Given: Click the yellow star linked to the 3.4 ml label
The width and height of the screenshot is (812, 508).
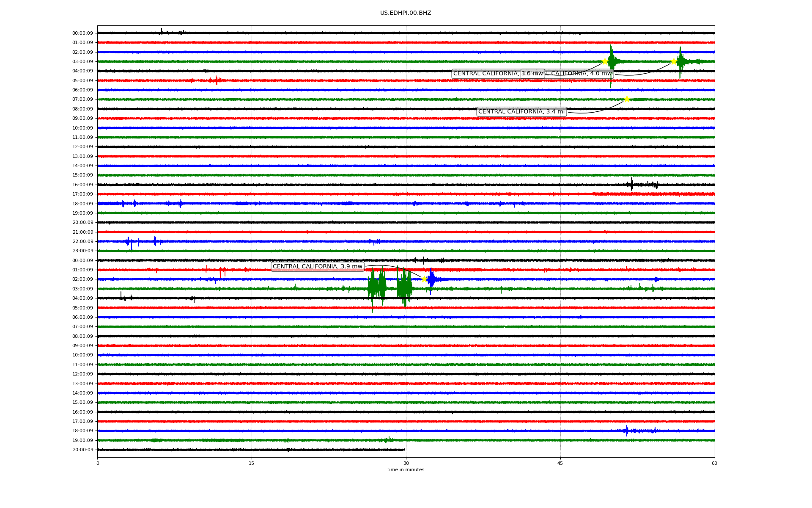Looking at the screenshot, I should click(x=627, y=99).
